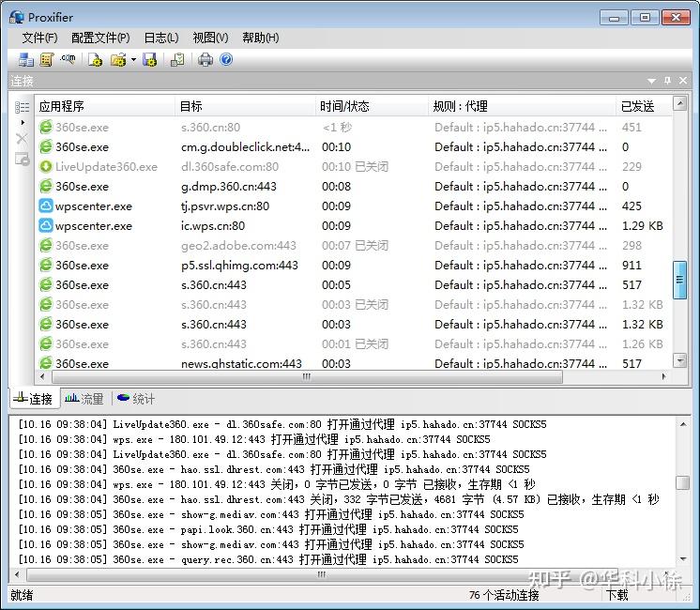Open Help toolbar icon

coord(226,59)
